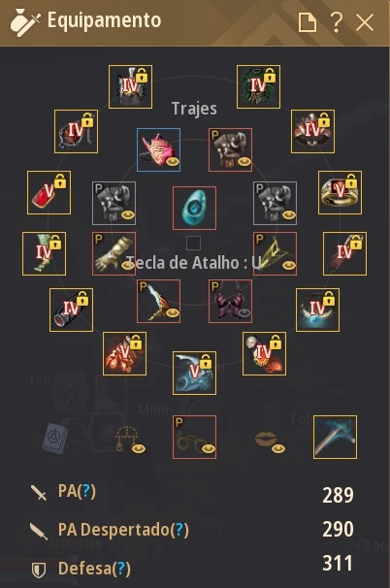Click the red claw gloves slot

click(x=344, y=253)
